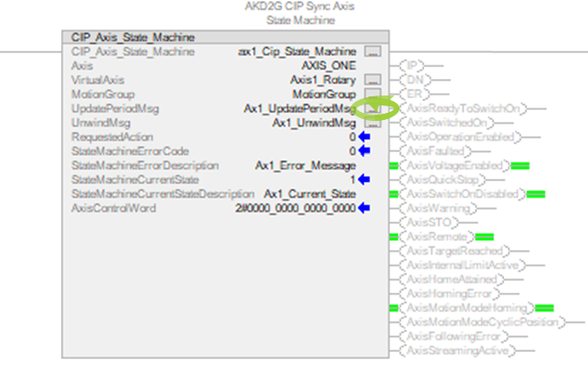Select the MotionGroup operand value
This screenshot has height=380, width=588.
point(324,94)
